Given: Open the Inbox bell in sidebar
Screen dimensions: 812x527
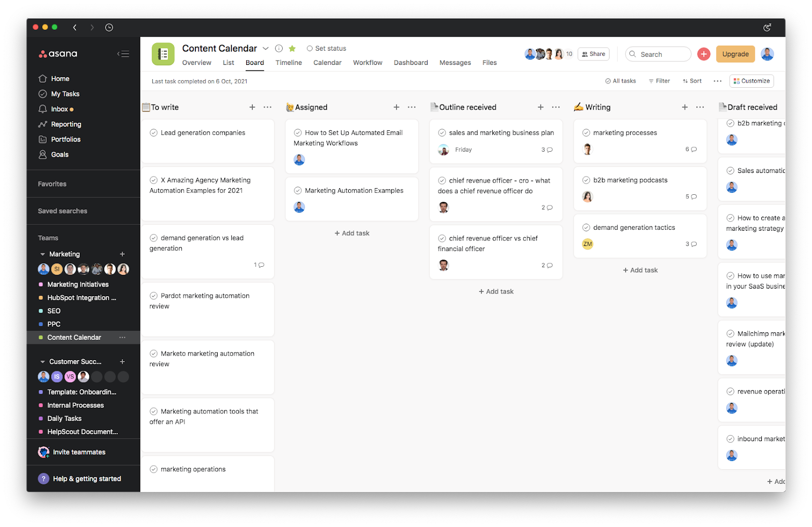Looking at the screenshot, I should (x=43, y=109).
